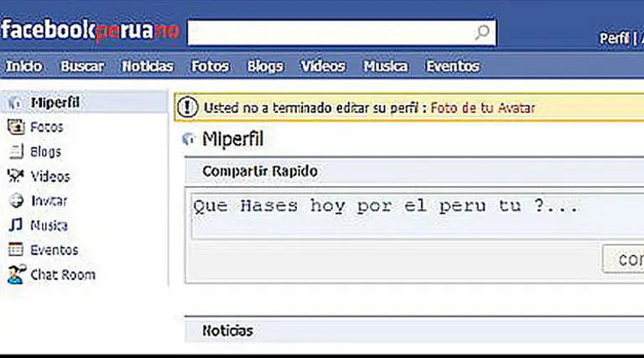Click the icon beside Miperfil heading
The image size is (644, 358).
pyautogui.click(x=188, y=139)
